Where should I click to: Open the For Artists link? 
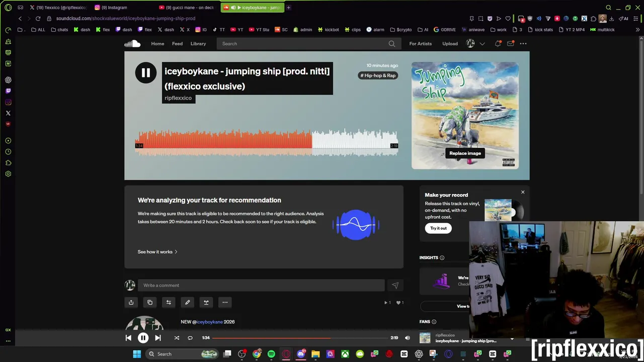421,44
